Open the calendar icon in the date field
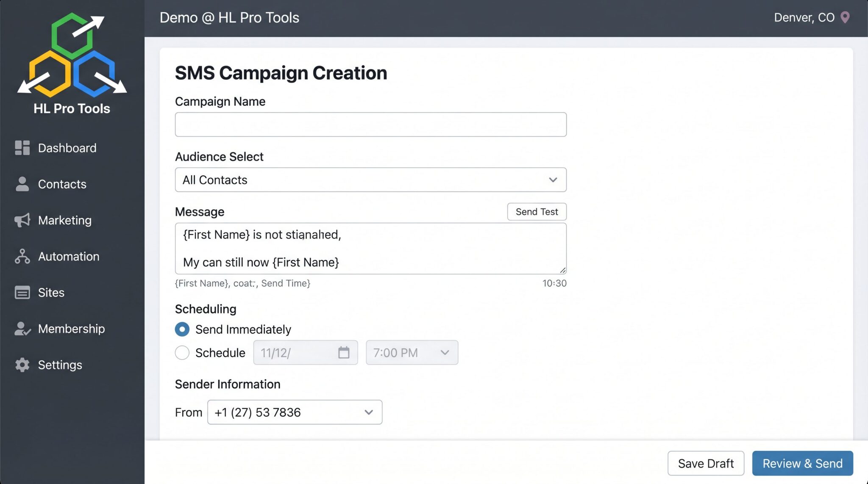Image resolution: width=868 pixels, height=484 pixels. [344, 352]
